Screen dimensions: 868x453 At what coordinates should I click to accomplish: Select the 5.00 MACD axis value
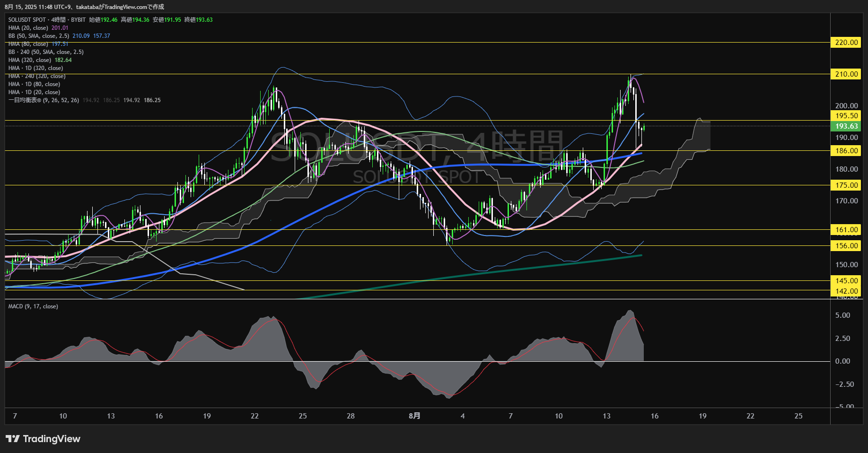coord(842,315)
